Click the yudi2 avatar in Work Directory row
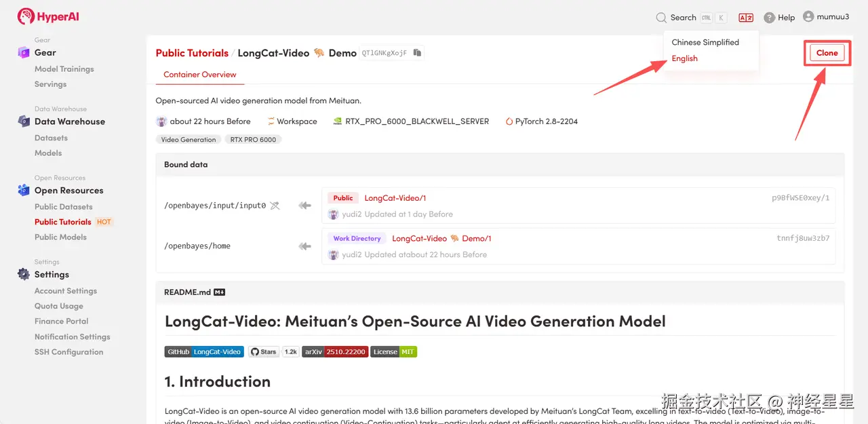 333,255
